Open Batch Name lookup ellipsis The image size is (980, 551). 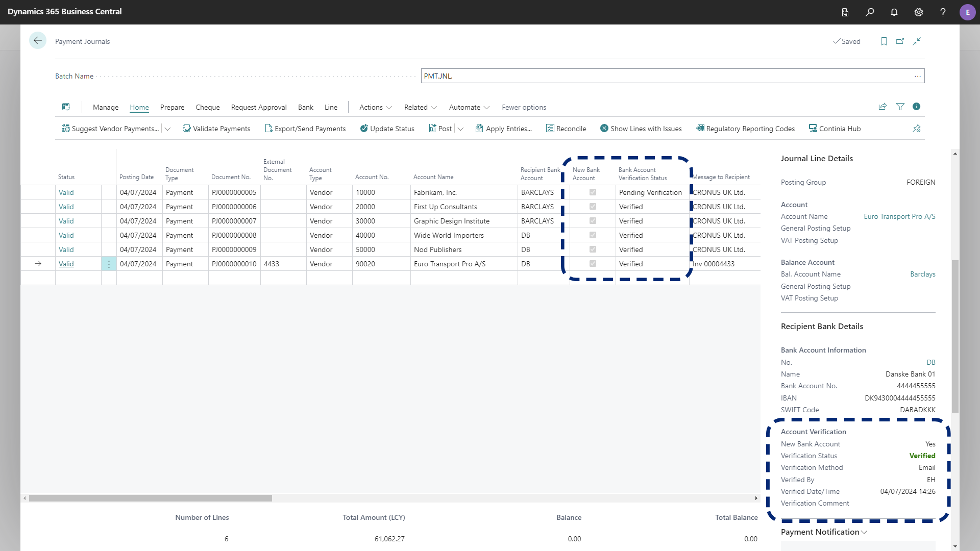[918, 76]
